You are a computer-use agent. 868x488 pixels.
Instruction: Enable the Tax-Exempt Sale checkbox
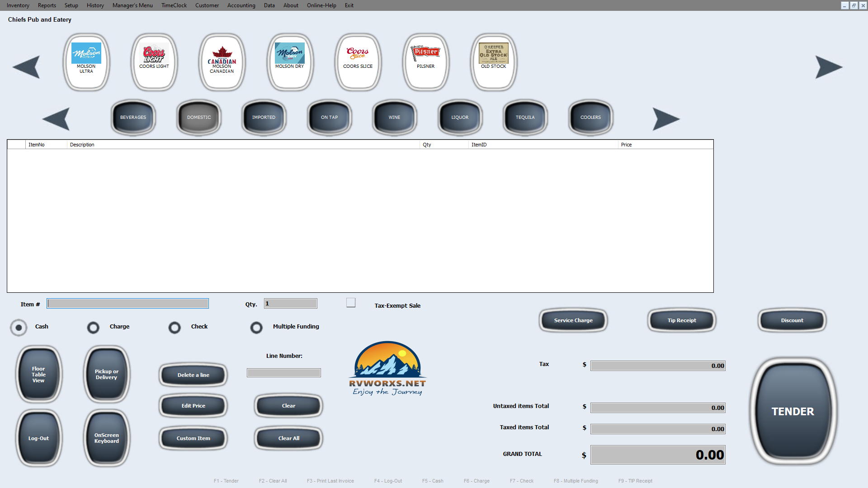(x=351, y=303)
